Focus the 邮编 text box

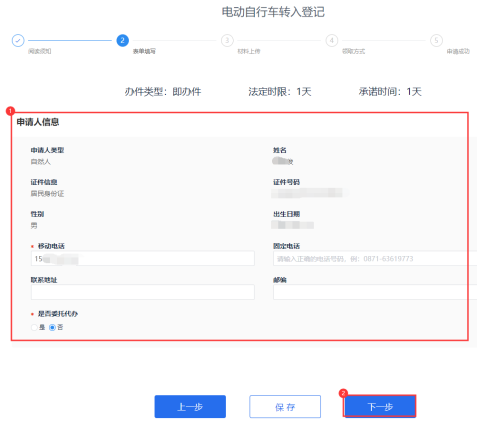[x=375, y=292]
